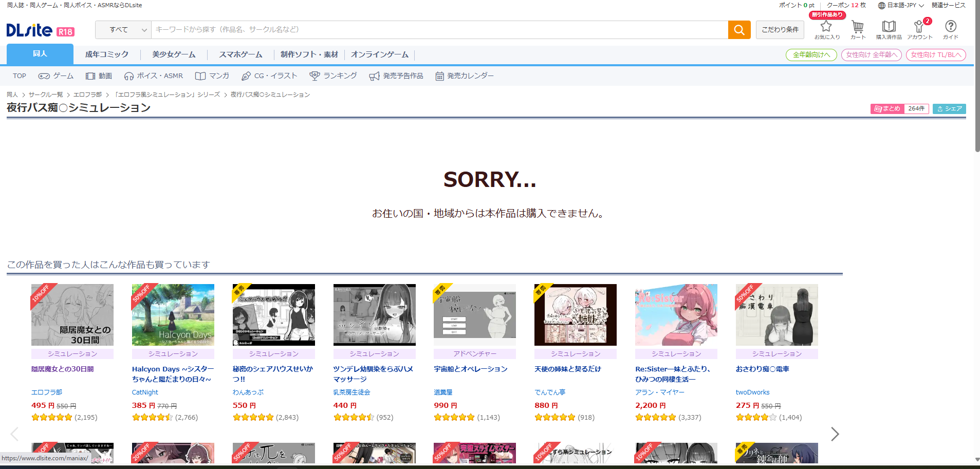The image size is (980, 469).
Task: Open the Halcyon Days product thumbnail
Action: click(173, 315)
